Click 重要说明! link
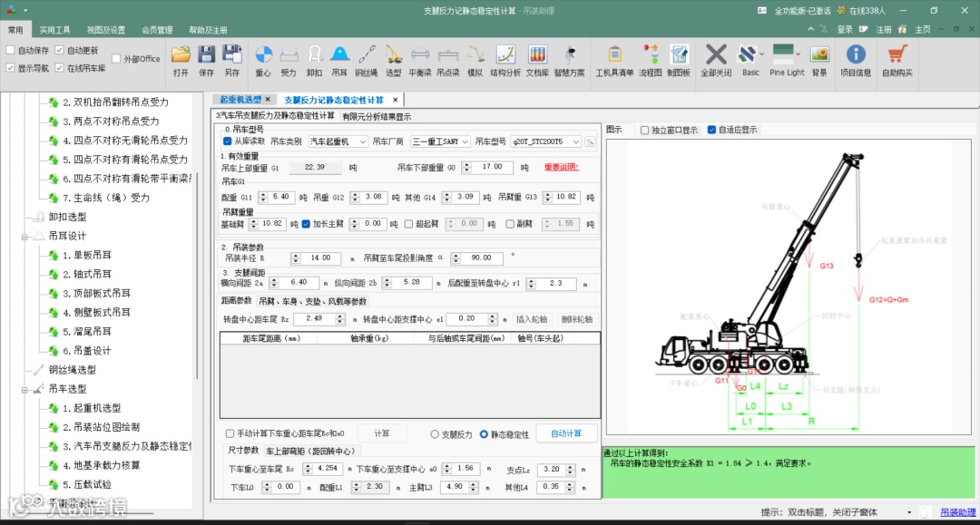980x525 pixels. [562, 168]
